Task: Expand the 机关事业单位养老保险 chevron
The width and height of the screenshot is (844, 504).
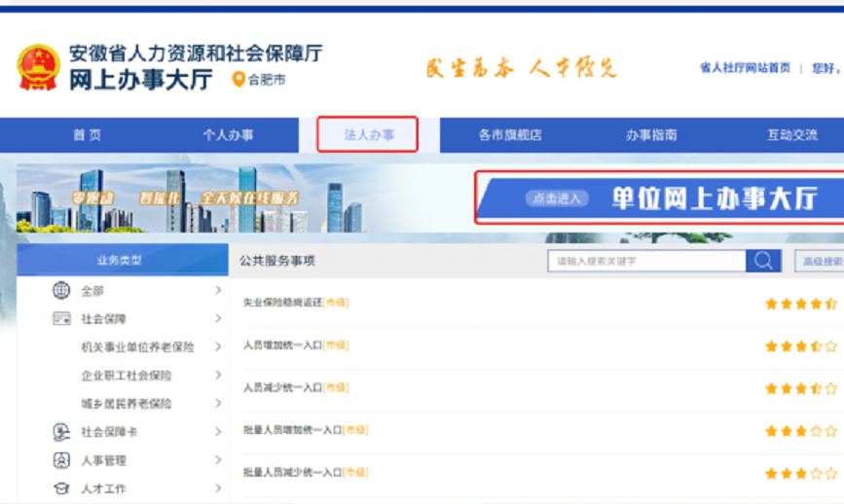Action: [x=218, y=346]
